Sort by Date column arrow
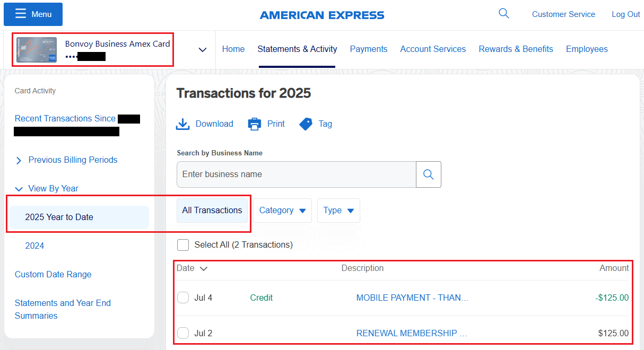The width and height of the screenshot is (644, 350). click(x=203, y=268)
